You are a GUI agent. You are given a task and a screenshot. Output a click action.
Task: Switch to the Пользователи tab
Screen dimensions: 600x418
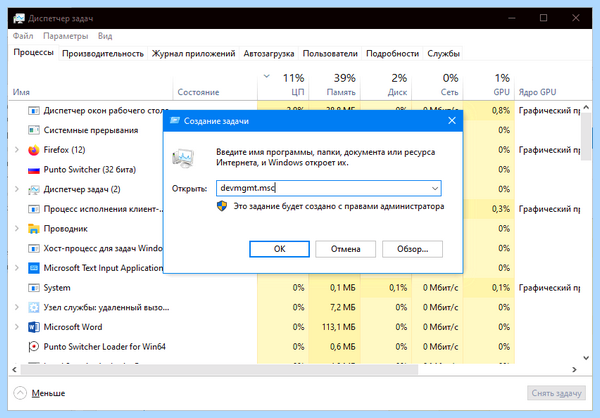[330, 54]
